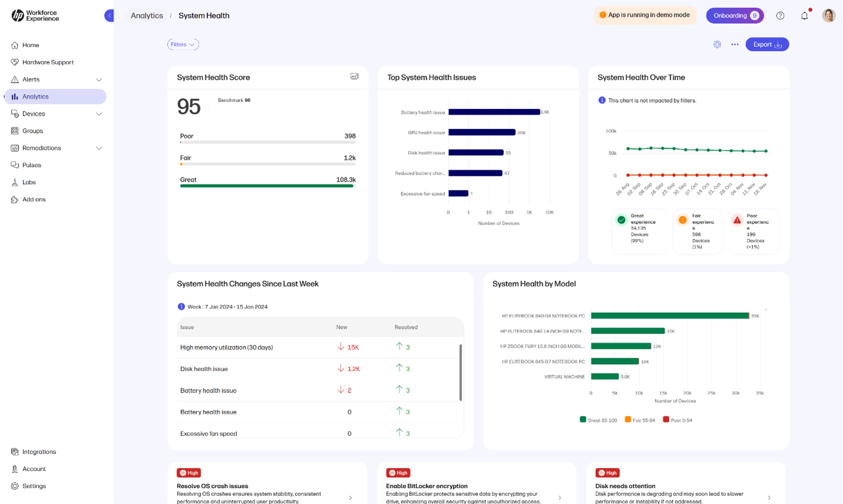
Task: Go to Pulses in the sidebar
Action: point(32,165)
